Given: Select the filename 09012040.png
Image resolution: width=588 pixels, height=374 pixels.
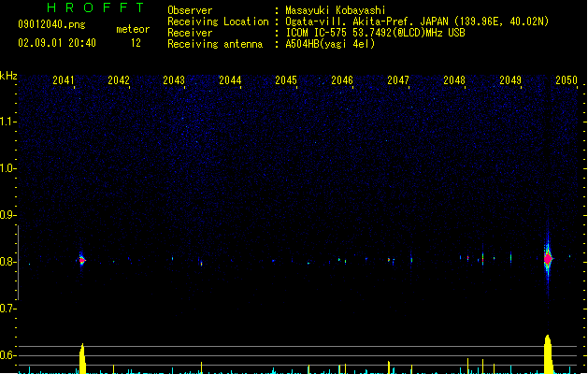Looking at the screenshot, I should tap(51, 25).
